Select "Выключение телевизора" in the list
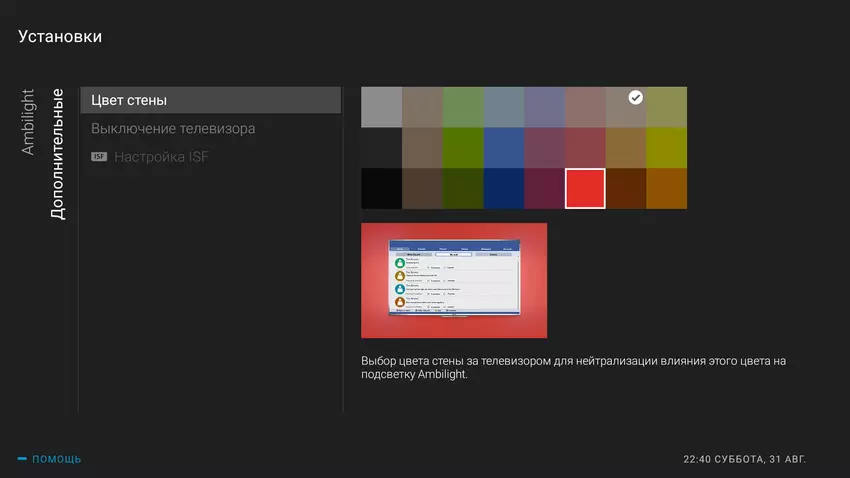This screenshot has width=850, height=478. coord(173,129)
